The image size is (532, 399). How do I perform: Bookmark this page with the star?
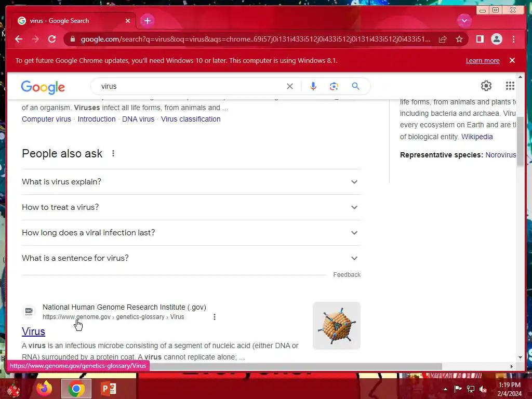click(x=459, y=39)
